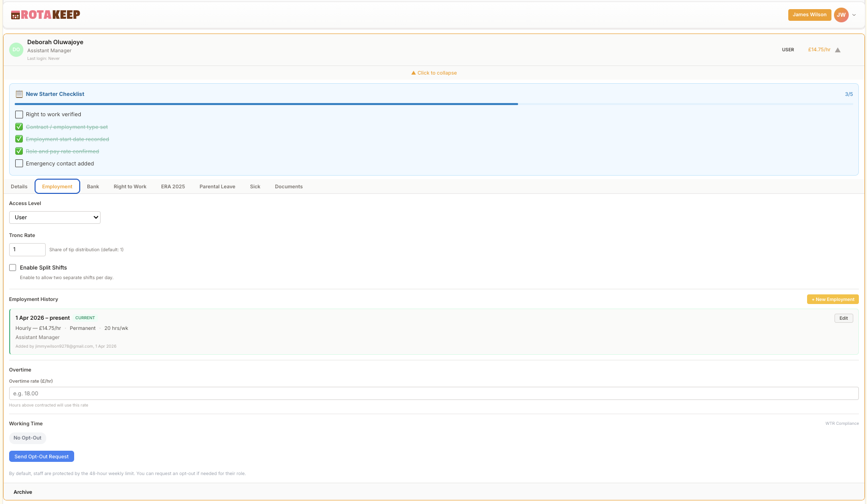Edit the current employment record
This screenshot has height=504, width=867.
[844, 318]
